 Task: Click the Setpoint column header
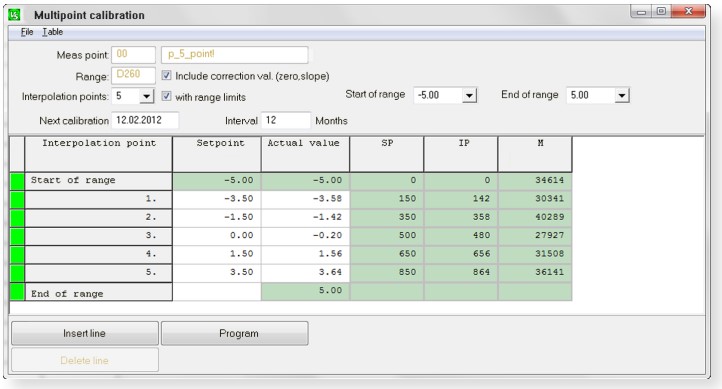217,154
